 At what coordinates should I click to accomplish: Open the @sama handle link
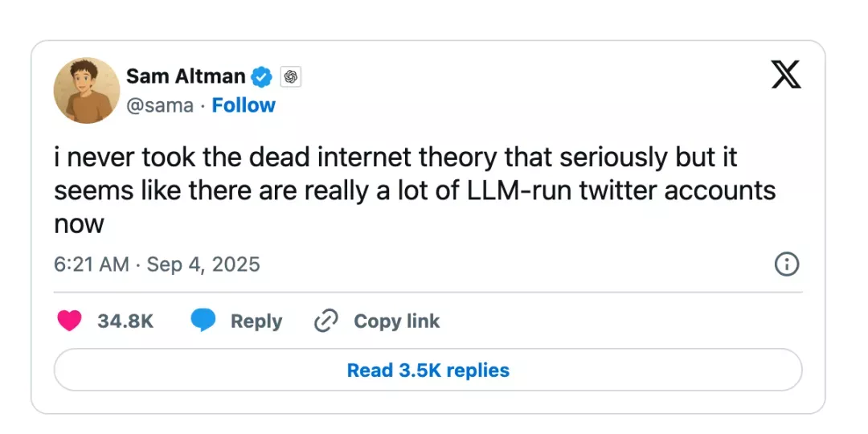tap(160, 105)
